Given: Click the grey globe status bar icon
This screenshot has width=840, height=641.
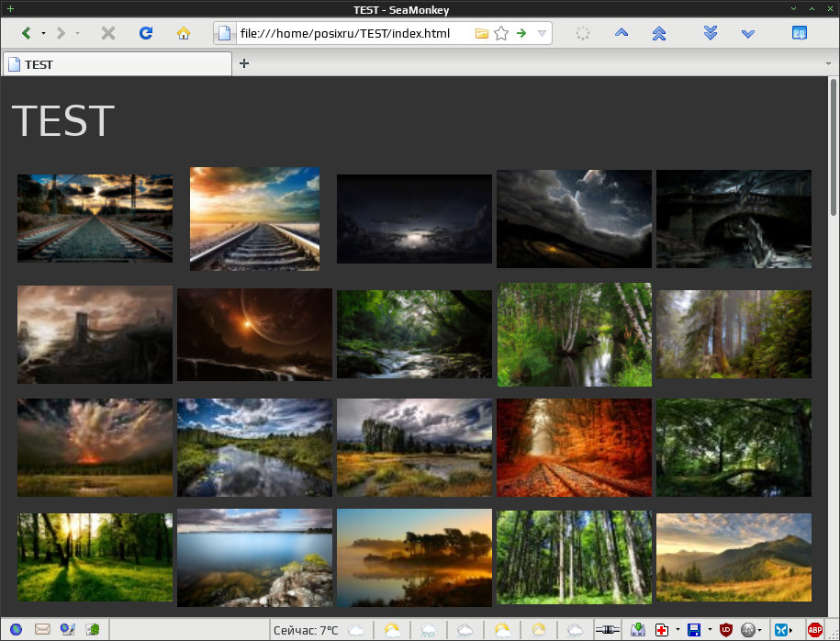Looking at the screenshot, I should click(x=748, y=630).
